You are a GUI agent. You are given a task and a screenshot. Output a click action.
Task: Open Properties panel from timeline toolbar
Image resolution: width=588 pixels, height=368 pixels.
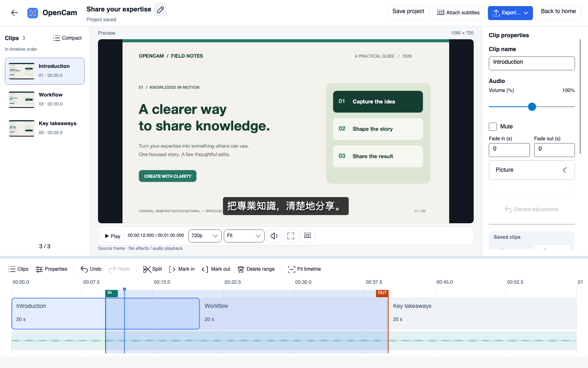click(51, 269)
